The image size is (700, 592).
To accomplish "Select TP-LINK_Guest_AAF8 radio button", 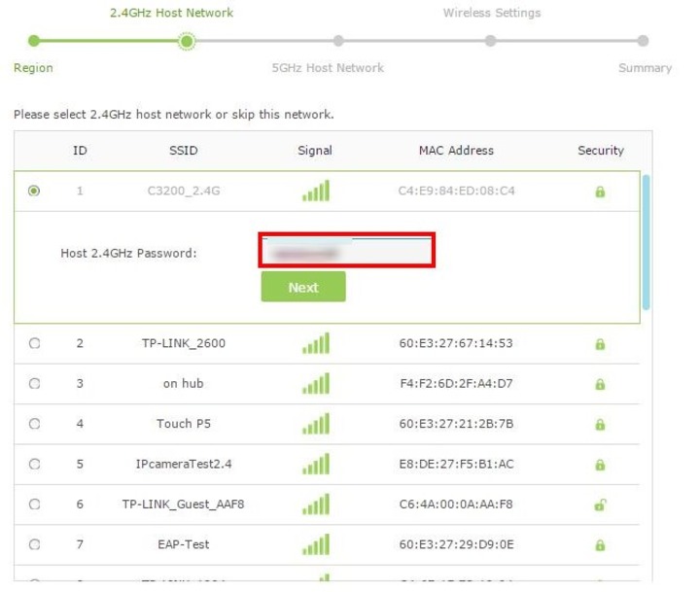I will [x=34, y=505].
